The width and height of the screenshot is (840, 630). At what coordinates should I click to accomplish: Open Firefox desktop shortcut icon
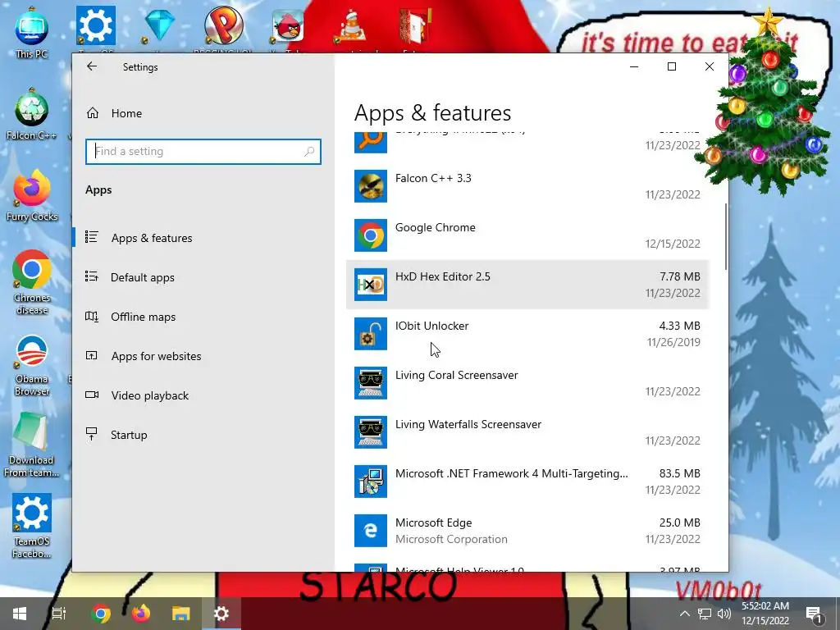coord(32,195)
